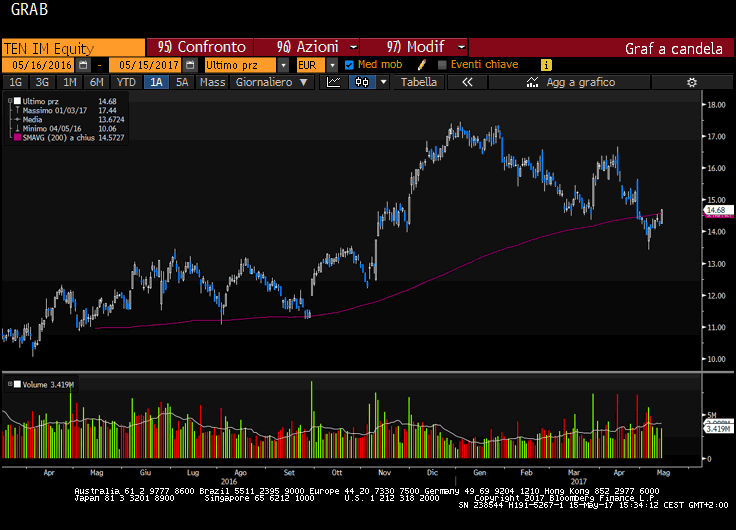Open the 97) Modif dropdown arrow
Screen dimensions: 736x530
point(461,47)
